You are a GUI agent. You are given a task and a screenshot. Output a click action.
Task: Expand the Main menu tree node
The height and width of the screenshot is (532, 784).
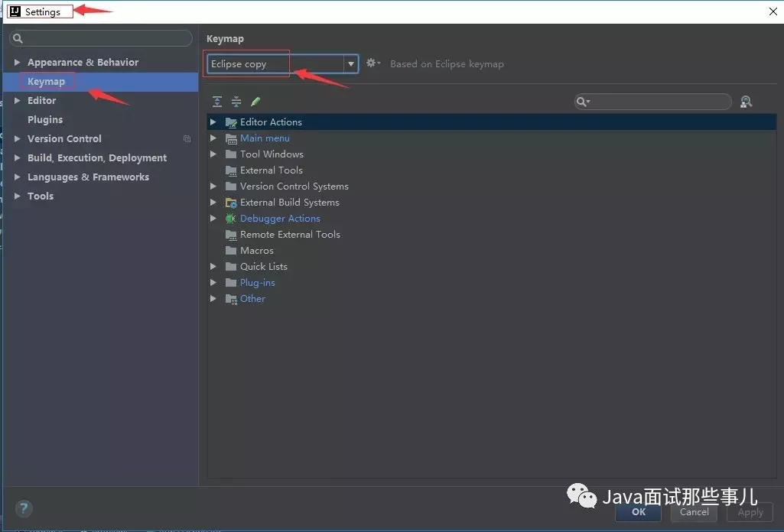pos(213,138)
